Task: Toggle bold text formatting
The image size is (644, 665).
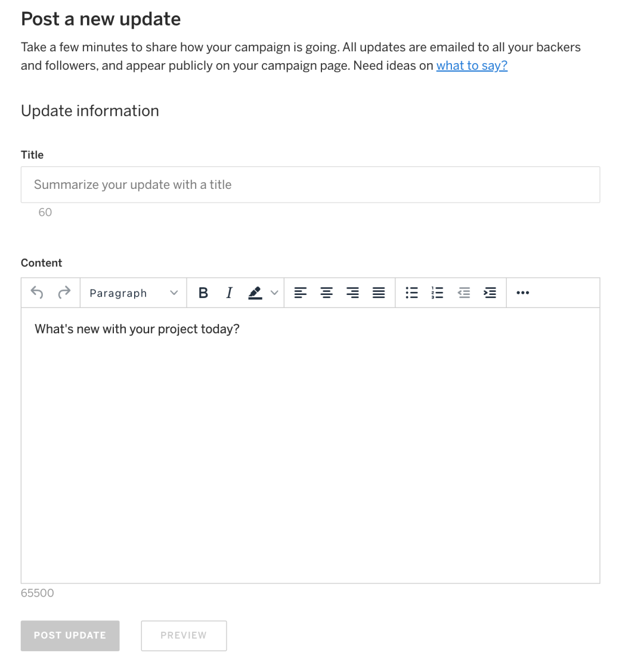Action: click(x=203, y=293)
